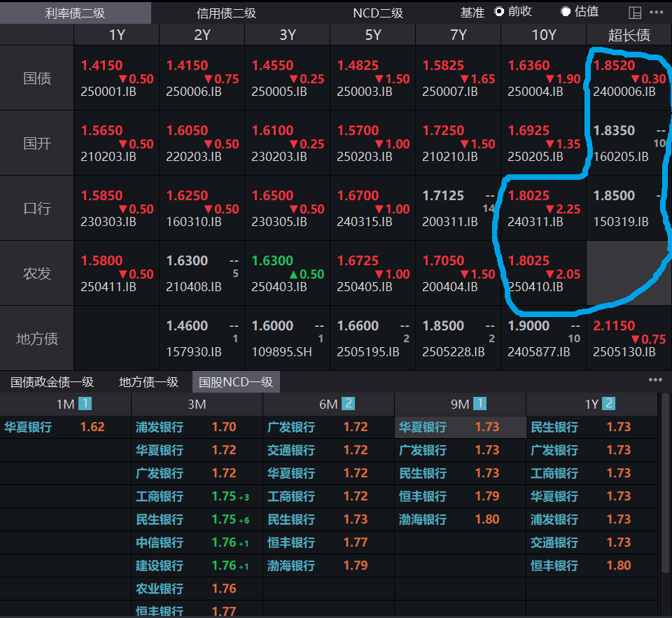Select the 前收 radio button
Screen dimensions: 672x618
point(499,12)
